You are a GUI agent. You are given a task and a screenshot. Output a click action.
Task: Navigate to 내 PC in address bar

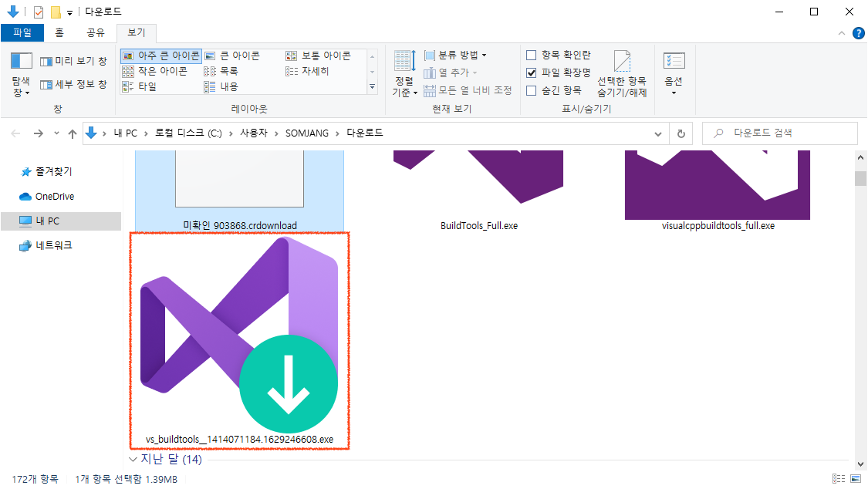click(125, 133)
